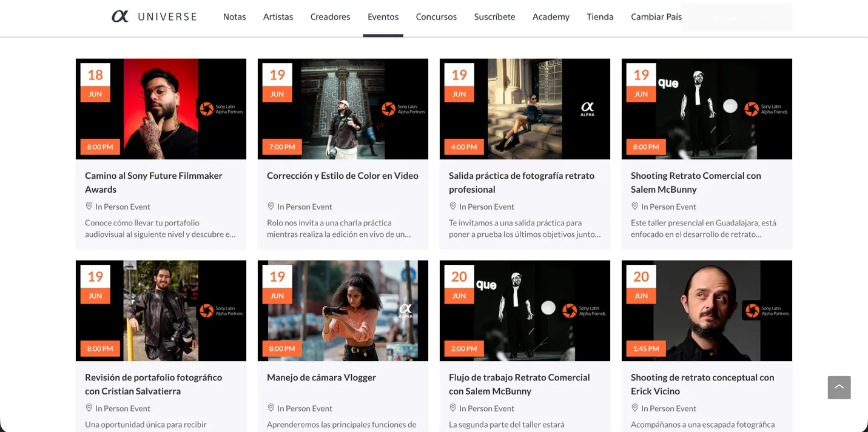Click the 4:00 PM time badge
The height and width of the screenshot is (432, 868).
pos(464,147)
